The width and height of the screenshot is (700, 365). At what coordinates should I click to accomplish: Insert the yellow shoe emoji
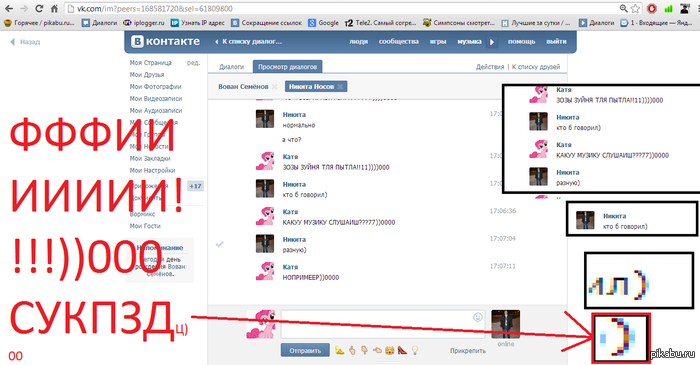340,350
